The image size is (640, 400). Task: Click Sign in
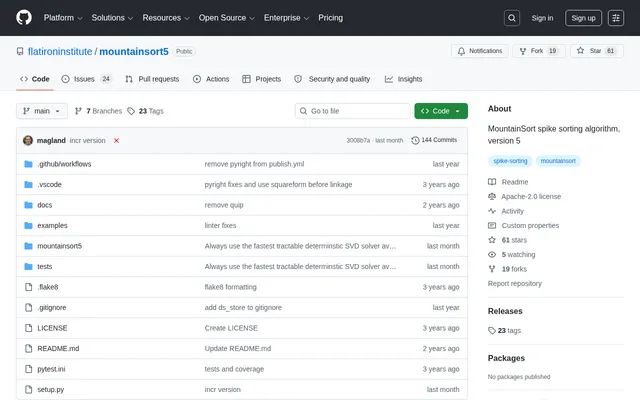pyautogui.click(x=542, y=18)
